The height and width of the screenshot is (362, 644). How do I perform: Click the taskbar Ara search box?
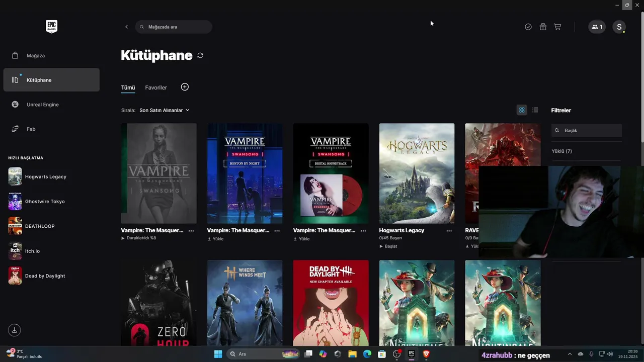[264, 354]
